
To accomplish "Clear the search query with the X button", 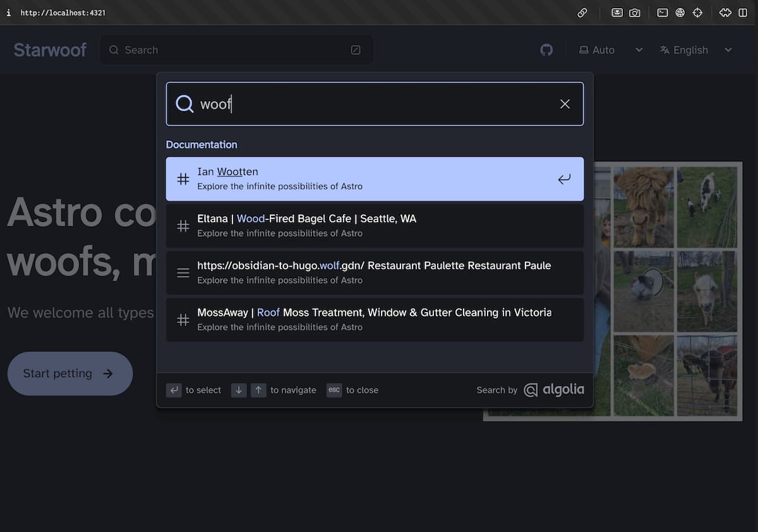I will pos(565,104).
